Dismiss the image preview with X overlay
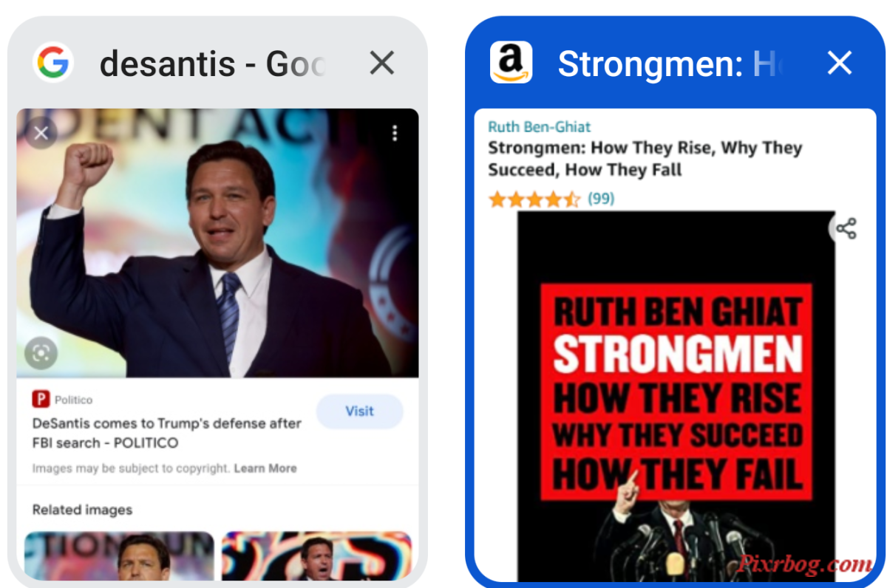Image resolution: width=887 pixels, height=588 pixels. point(41,133)
